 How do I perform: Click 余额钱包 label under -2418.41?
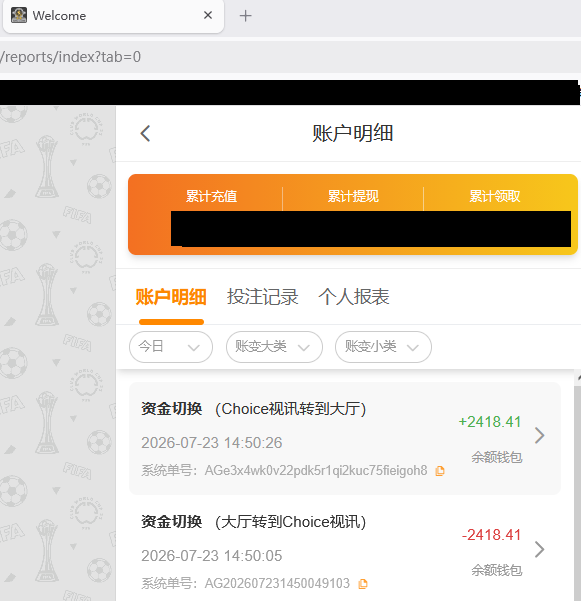(497, 570)
